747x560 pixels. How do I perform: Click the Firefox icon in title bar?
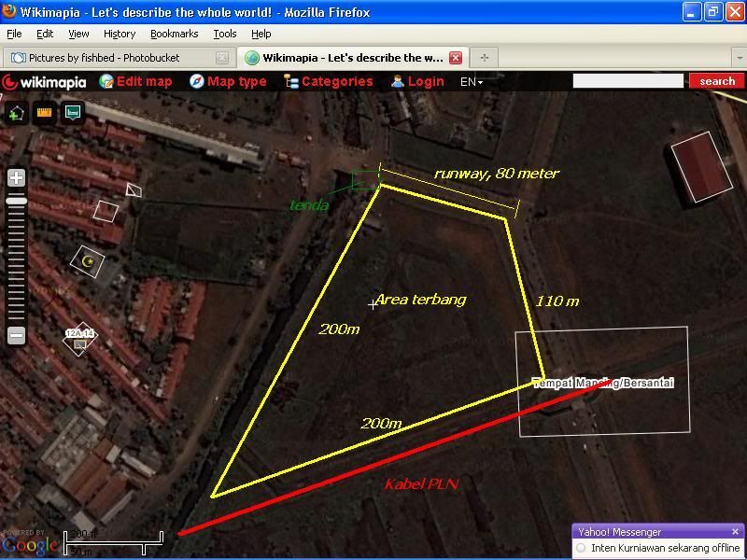(9, 11)
